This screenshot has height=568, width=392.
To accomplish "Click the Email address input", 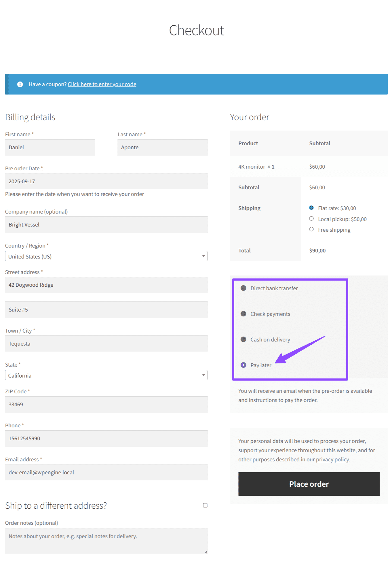I will (x=106, y=472).
